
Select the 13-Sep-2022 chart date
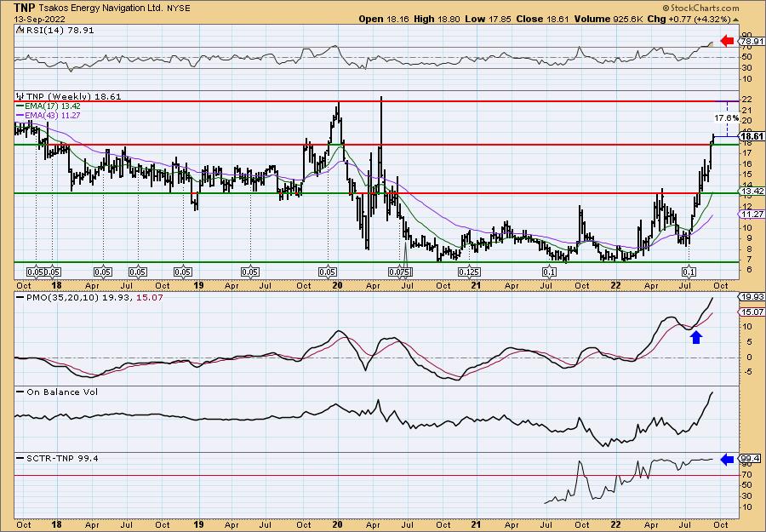point(39,19)
